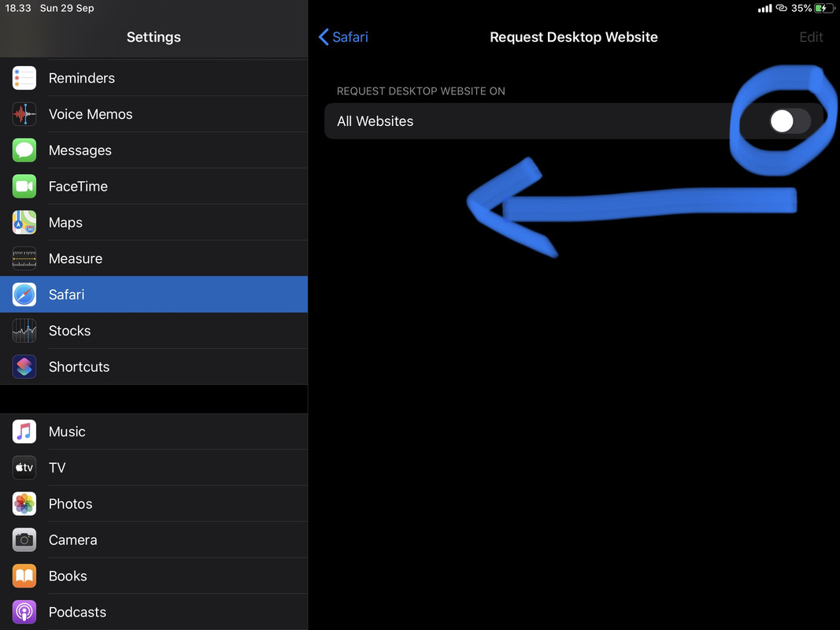
Task: Tap the green Messages bubble icon
Action: (24, 150)
